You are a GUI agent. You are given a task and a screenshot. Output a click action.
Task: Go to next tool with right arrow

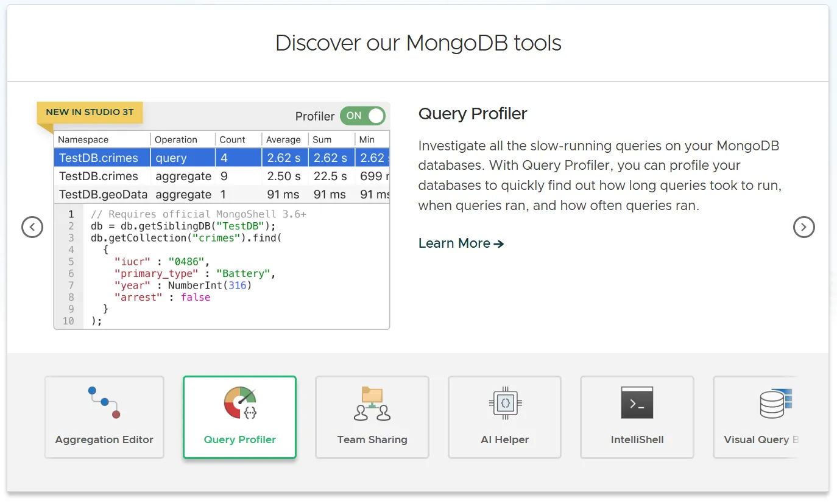[804, 227]
